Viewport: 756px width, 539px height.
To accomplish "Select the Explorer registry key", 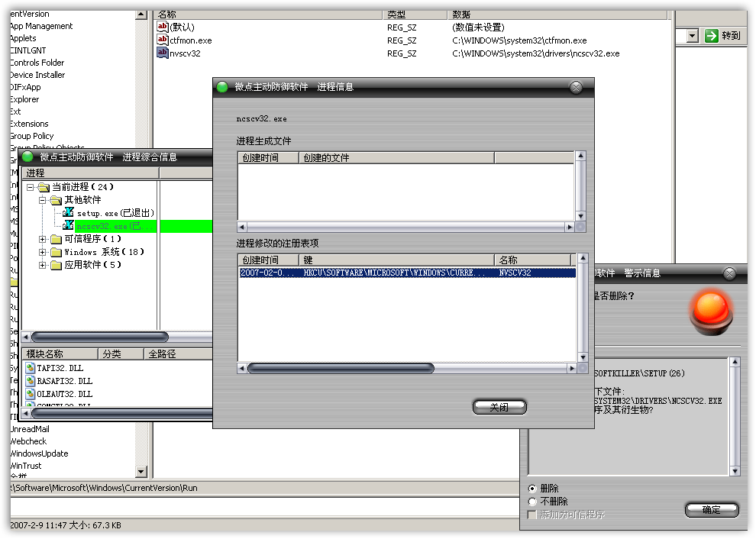I will (24, 99).
